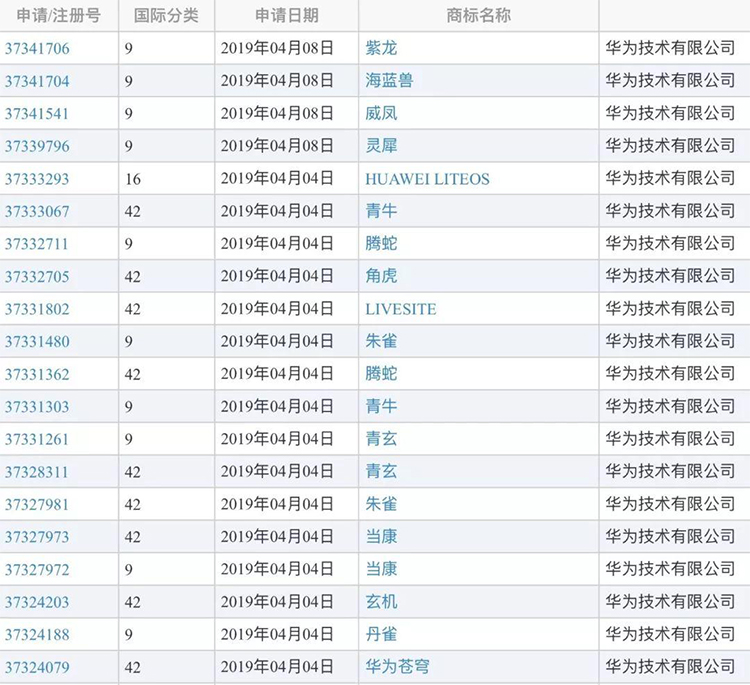The image size is (750, 685).
Task: Select applicant 华为技术有限公司 in 玄机 row
Action: tap(670, 601)
